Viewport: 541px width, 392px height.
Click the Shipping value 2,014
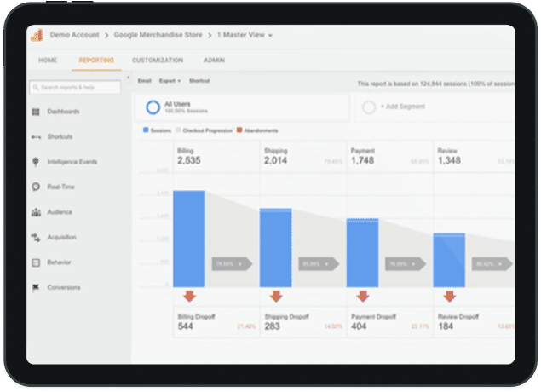pos(276,161)
